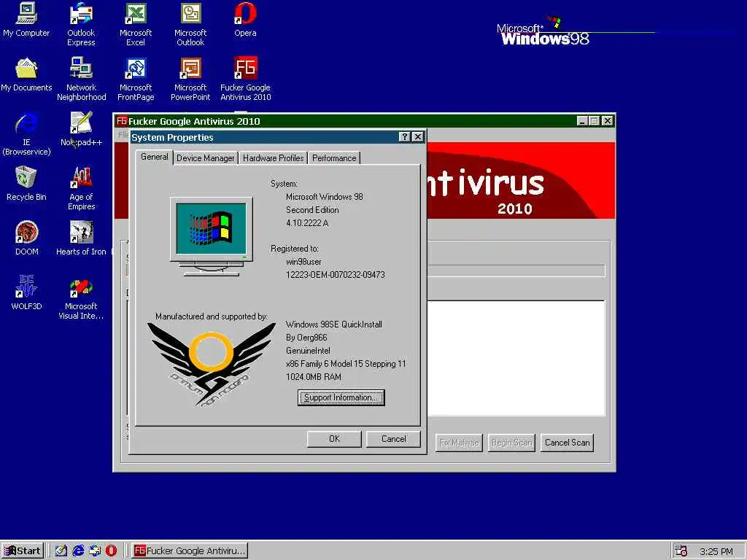Open the Hardware Profiles tab
This screenshot has height=560, width=747.
[273, 158]
